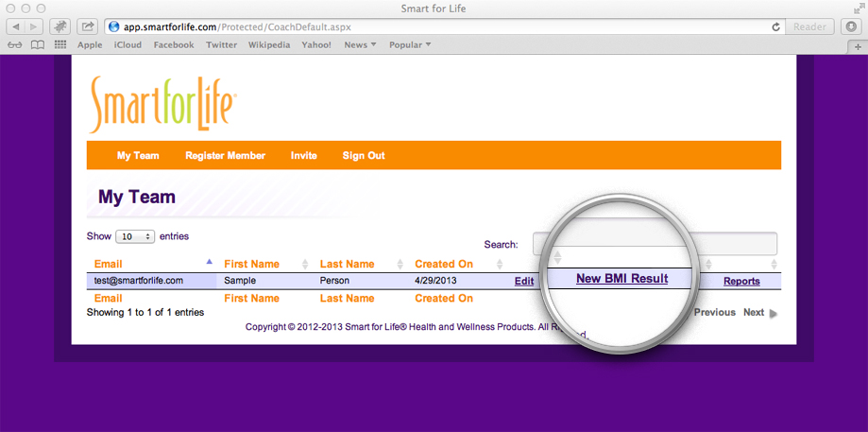Click the Previous pagination button
Image resolution: width=868 pixels, height=432 pixels.
pyautogui.click(x=715, y=312)
